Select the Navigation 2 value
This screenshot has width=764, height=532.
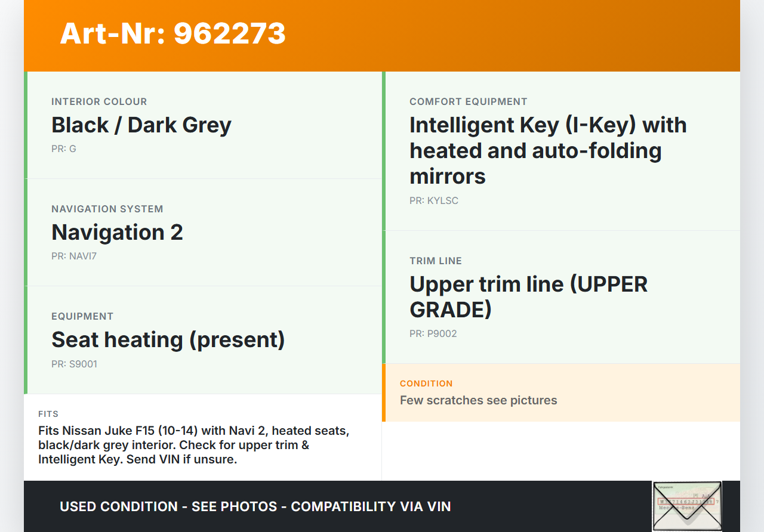117,232
